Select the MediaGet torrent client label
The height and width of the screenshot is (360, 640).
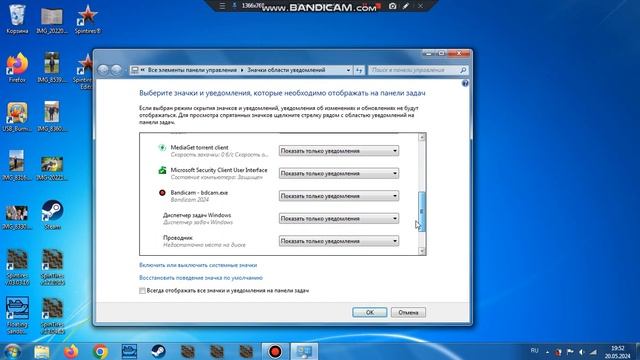tap(199, 147)
